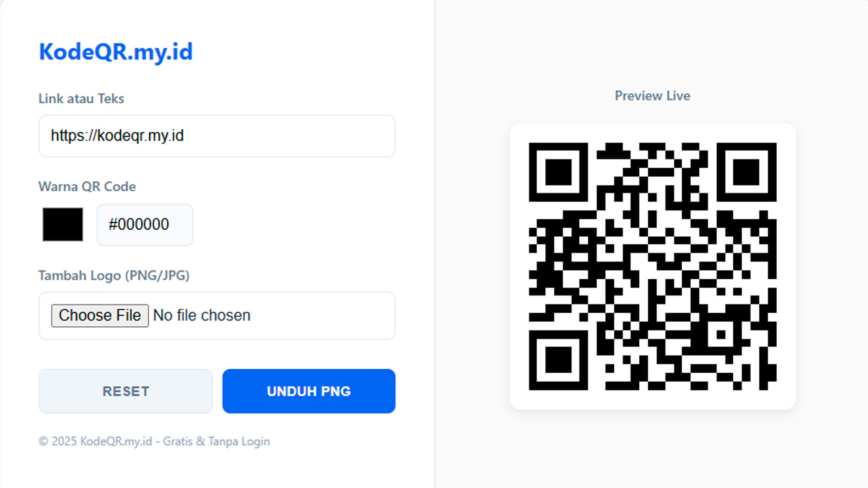This screenshot has height=488, width=868.
Task: Click the hex code value #000000
Action: click(x=138, y=225)
